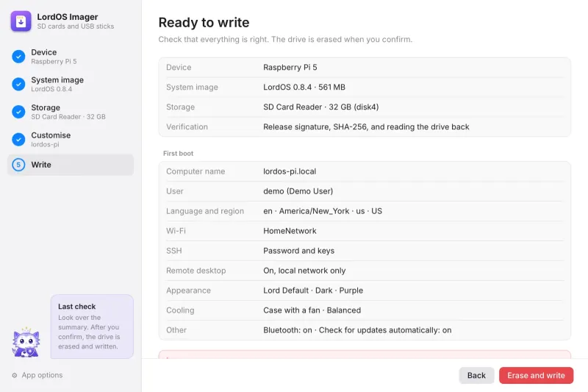Click the System image step checkmark icon
The height and width of the screenshot is (392, 588).
(x=18, y=84)
